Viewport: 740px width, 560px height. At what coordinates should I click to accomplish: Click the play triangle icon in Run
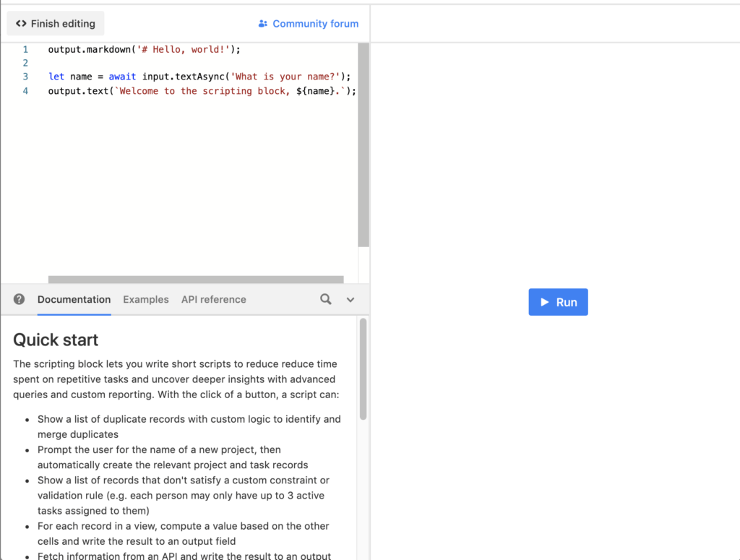pyautogui.click(x=545, y=302)
